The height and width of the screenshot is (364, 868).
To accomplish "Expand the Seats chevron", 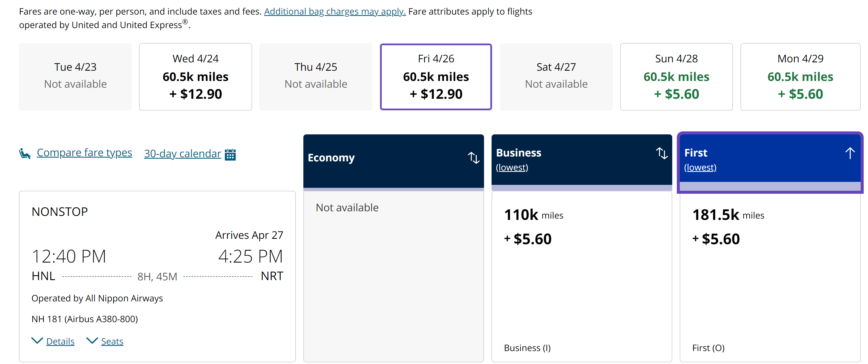I will 92,341.
